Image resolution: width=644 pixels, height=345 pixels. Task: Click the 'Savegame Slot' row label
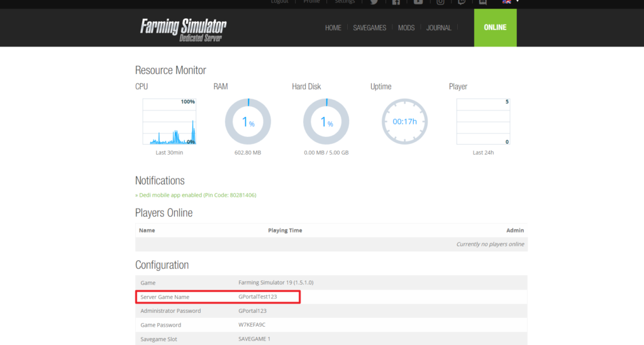pyautogui.click(x=158, y=339)
